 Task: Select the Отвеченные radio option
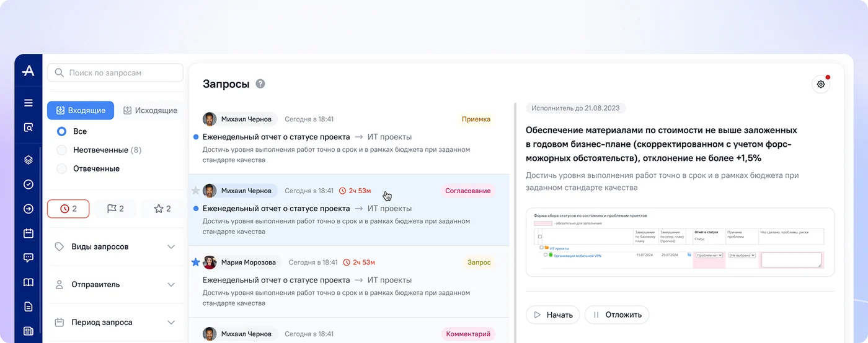click(61, 168)
